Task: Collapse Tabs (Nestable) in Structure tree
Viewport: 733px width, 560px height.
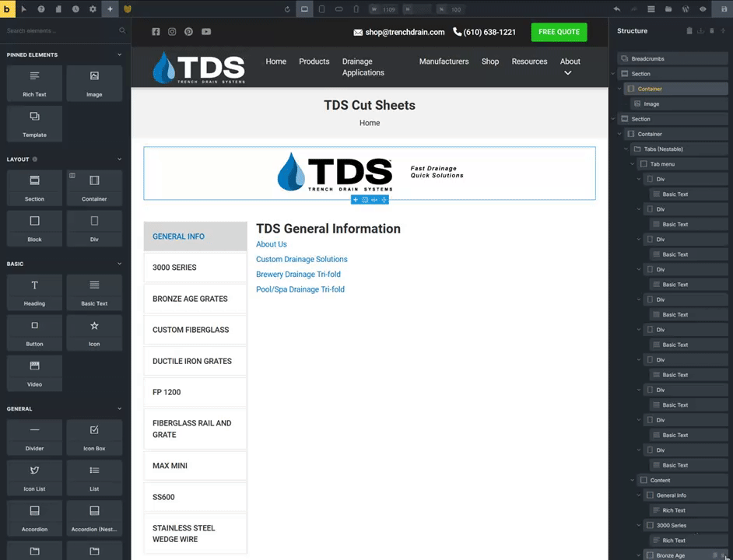Action: pyautogui.click(x=626, y=149)
